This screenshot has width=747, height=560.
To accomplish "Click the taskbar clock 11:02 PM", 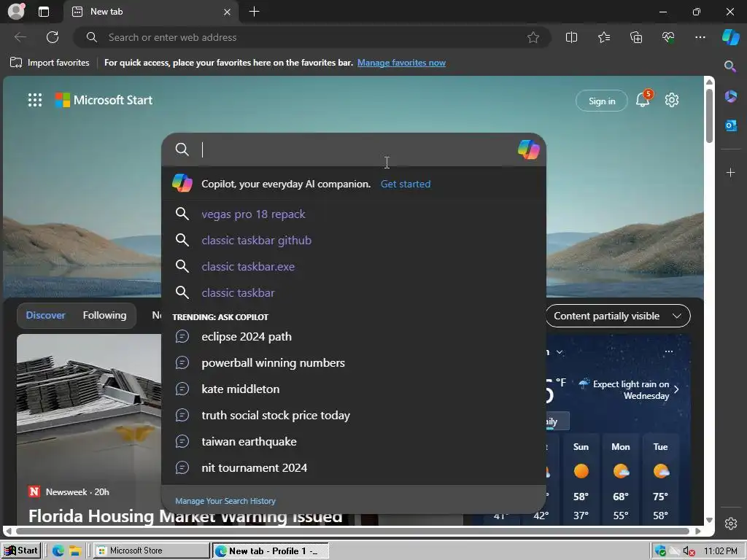I will pyautogui.click(x=720, y=551).
